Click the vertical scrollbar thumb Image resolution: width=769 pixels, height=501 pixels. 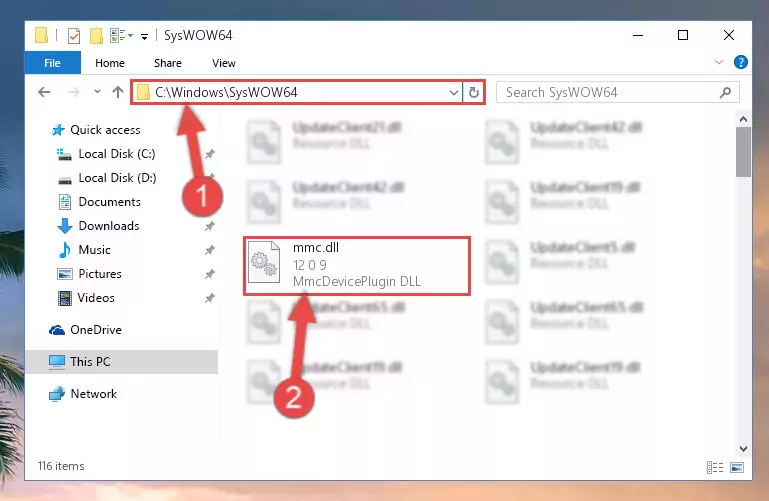tap(743, 152)
